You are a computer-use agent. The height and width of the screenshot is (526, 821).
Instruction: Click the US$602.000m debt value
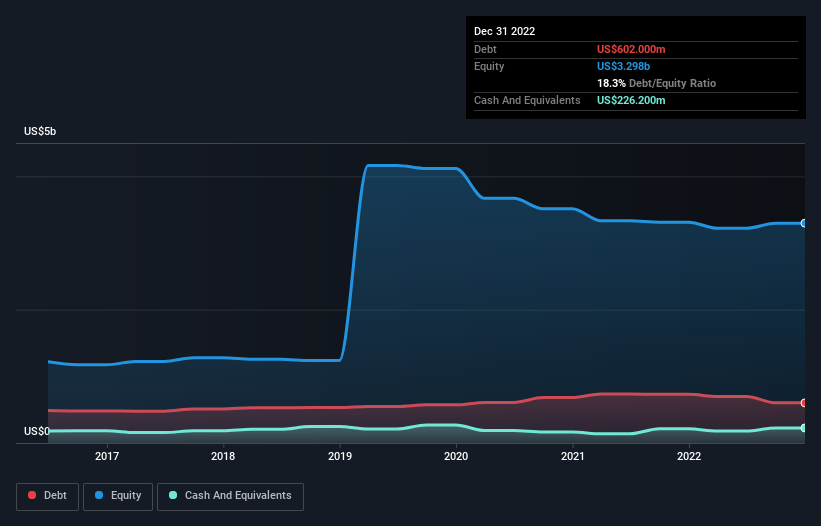tap(631, 49)
